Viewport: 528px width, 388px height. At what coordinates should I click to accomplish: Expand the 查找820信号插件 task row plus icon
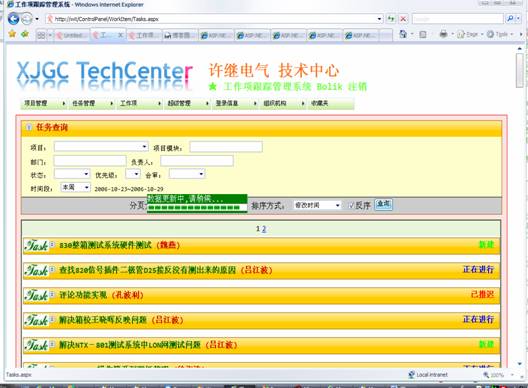[53, 269]
